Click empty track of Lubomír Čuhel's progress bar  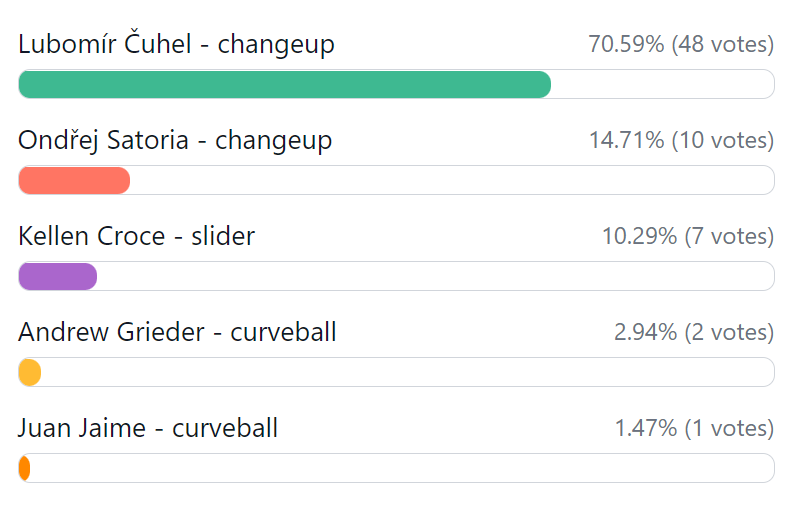coord(662,85)
